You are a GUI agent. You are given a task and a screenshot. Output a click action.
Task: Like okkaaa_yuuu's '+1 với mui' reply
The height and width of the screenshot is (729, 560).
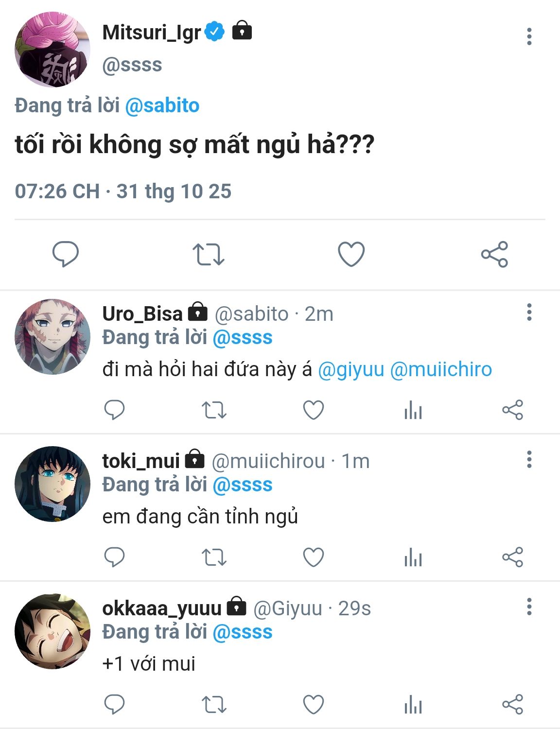[314, 704]
